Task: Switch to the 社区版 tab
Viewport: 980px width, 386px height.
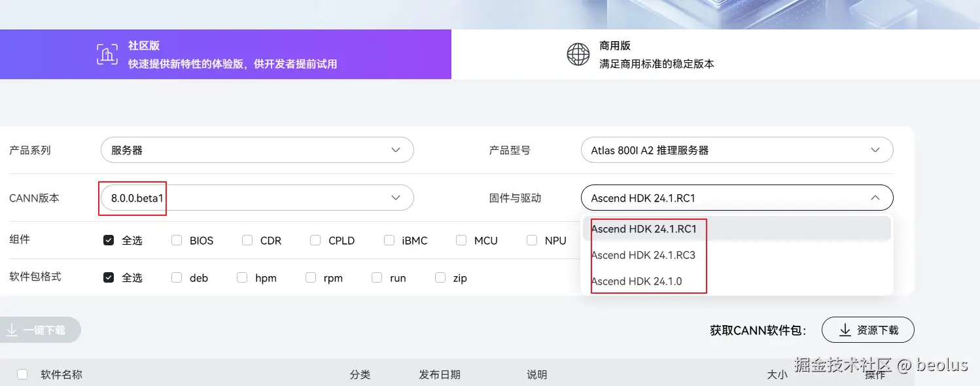Action: 225,54
